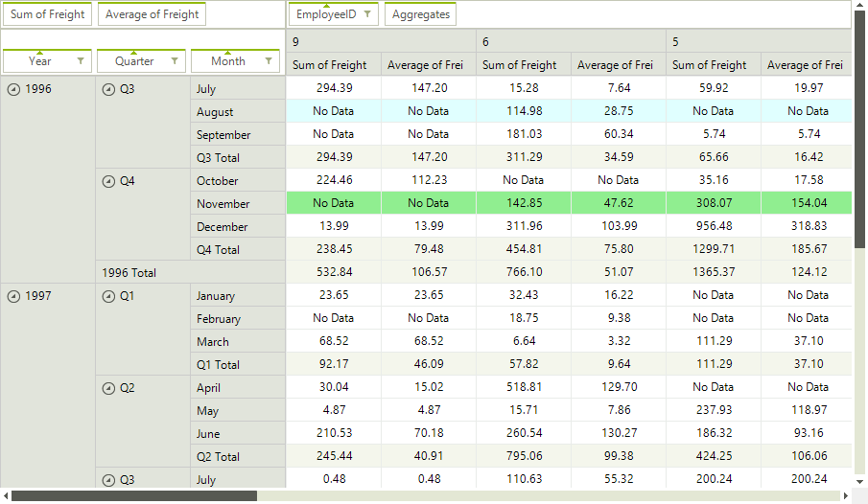Collapse 1997 Q3 quarter rows
This screenshot has width=868, height=504.
coord(108,480)
